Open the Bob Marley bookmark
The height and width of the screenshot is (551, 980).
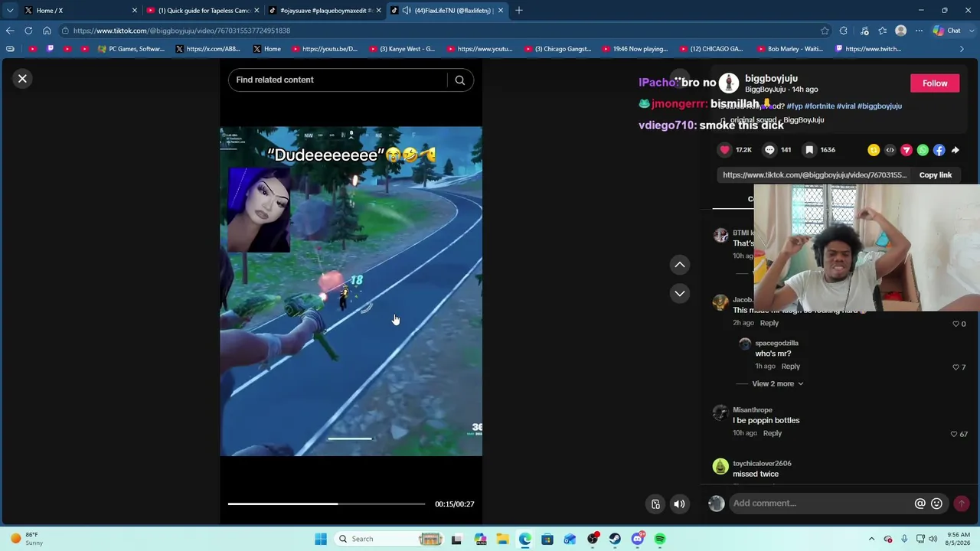coord(789,49)
